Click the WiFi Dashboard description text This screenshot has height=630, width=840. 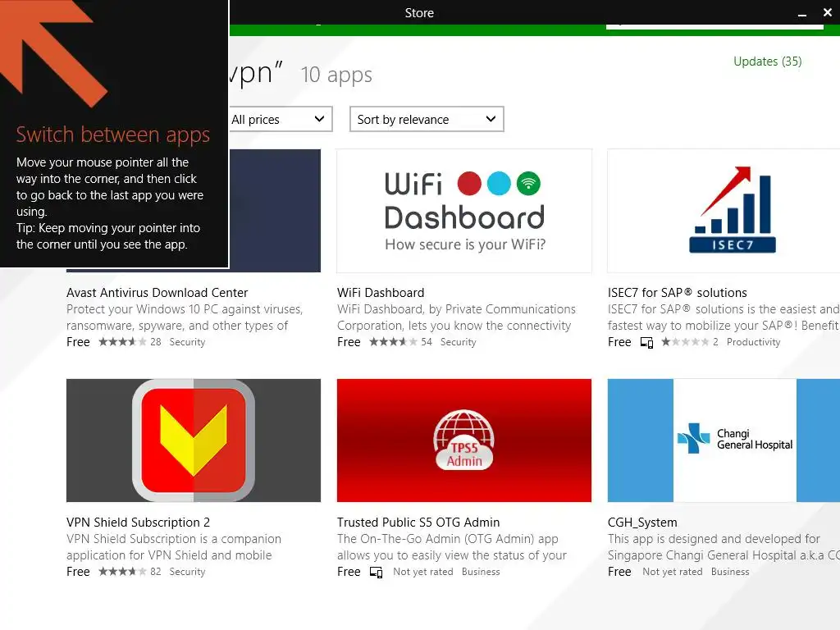coord(456,317)
